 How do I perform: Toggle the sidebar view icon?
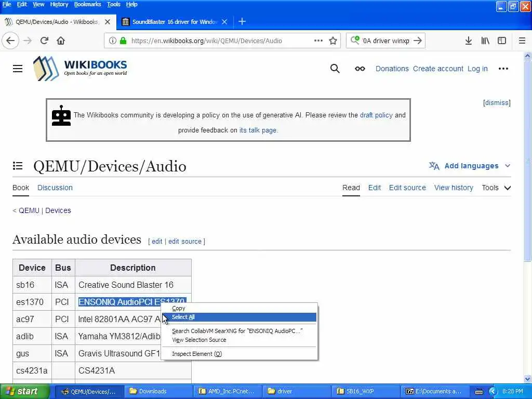(x=502, y=41)
